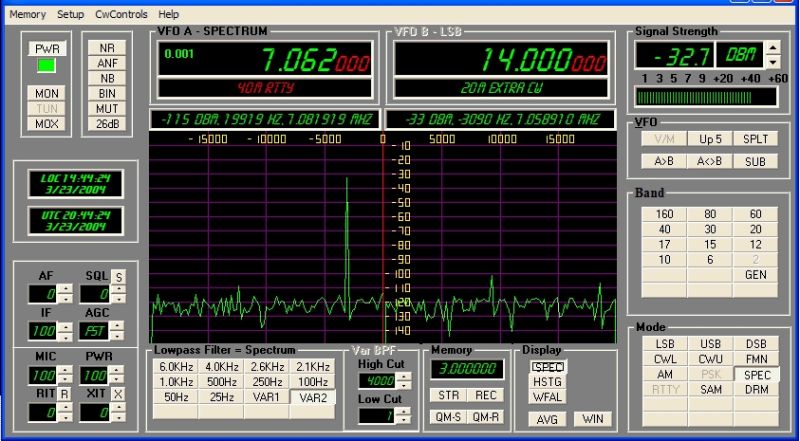Swap VFOs with A<>B button
This screenshot has width=800, height=441.
[710, 161]
